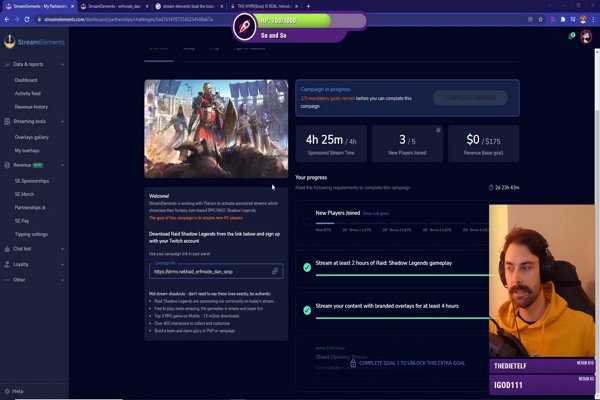Click the '4h 25m' Sponsored Stream Time card
600x400 pixels.
(331, 144)
